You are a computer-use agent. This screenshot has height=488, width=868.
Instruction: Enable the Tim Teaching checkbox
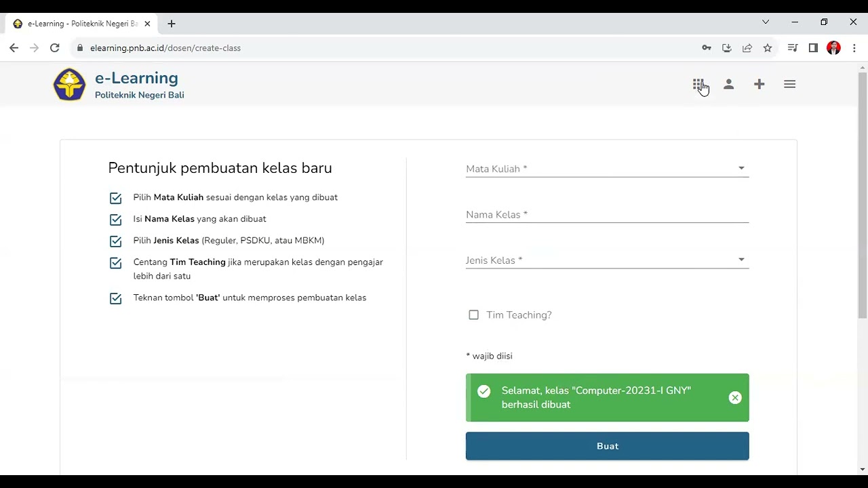click(x=473, y=315)
